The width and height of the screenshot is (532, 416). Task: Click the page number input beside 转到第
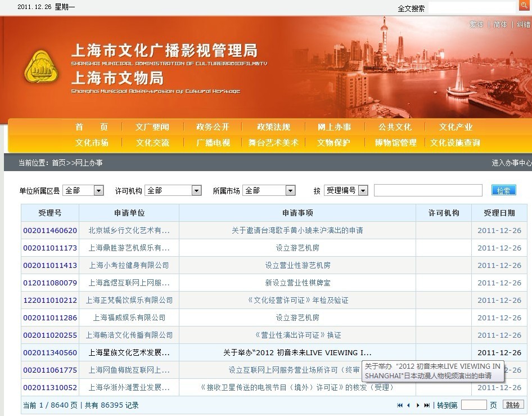click(474, 404)
